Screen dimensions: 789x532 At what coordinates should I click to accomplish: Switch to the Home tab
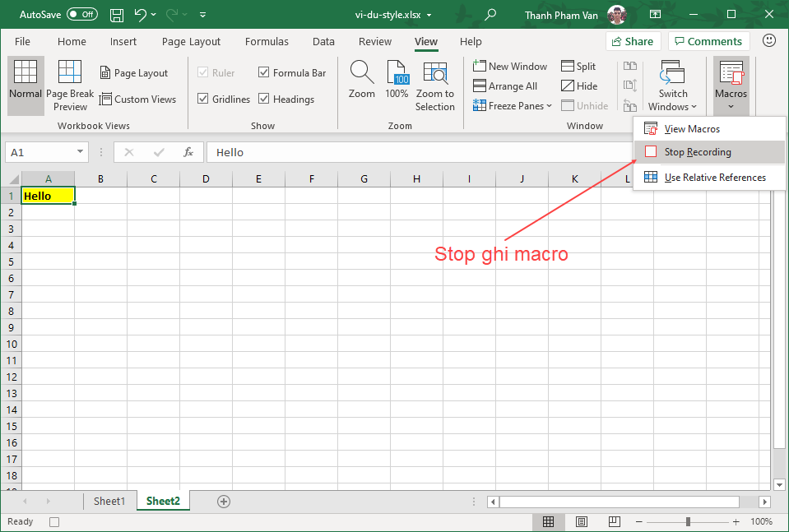point(72,42)
